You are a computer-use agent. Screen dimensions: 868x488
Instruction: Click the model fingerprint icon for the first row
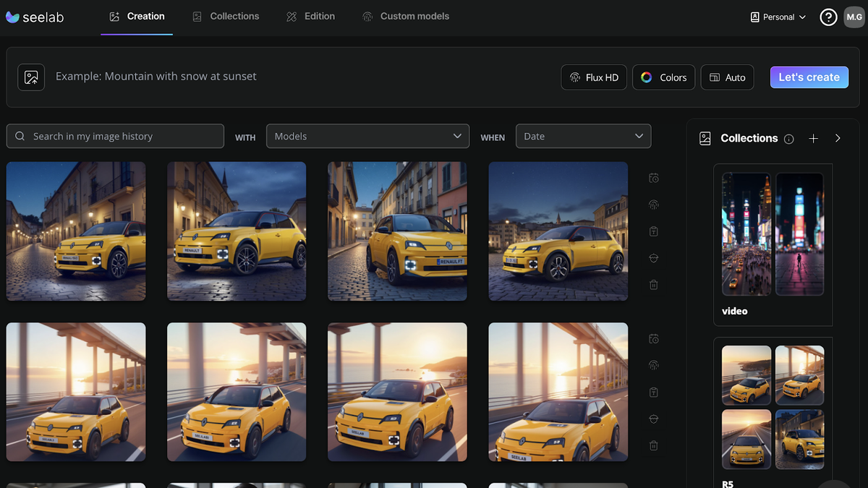(x=653, y=205)
